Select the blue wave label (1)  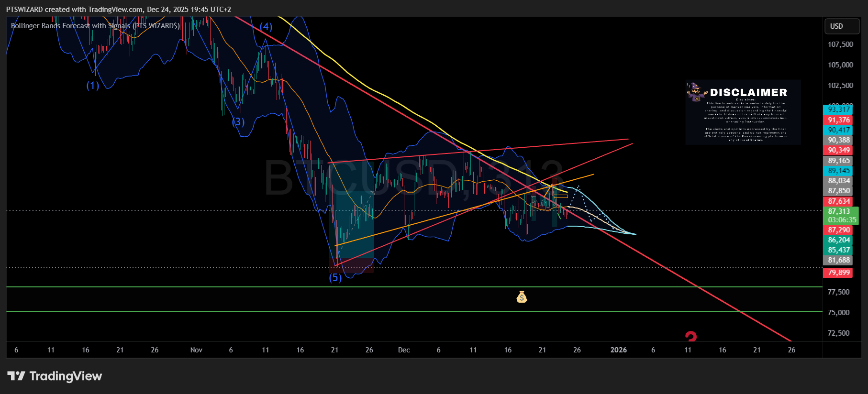[93, 86]
